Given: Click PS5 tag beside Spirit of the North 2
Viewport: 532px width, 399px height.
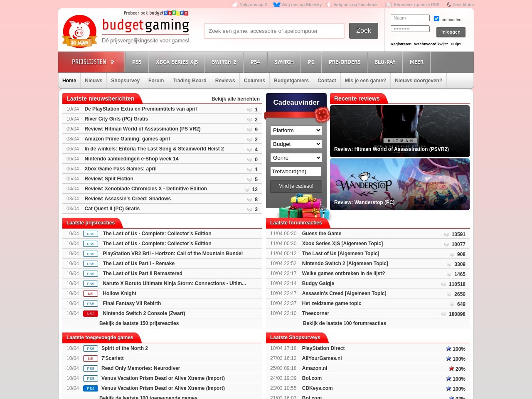Looking at the screenshot, I should click(x=91, y=349).
